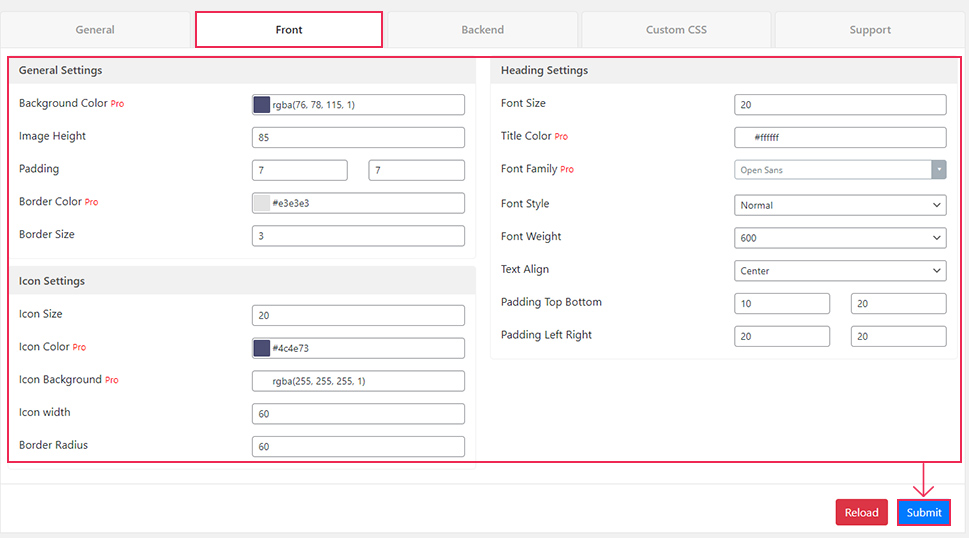Screen dimensions: 969x538
Task: Focus the Image Height input field
Action: (x=358, y=137)
